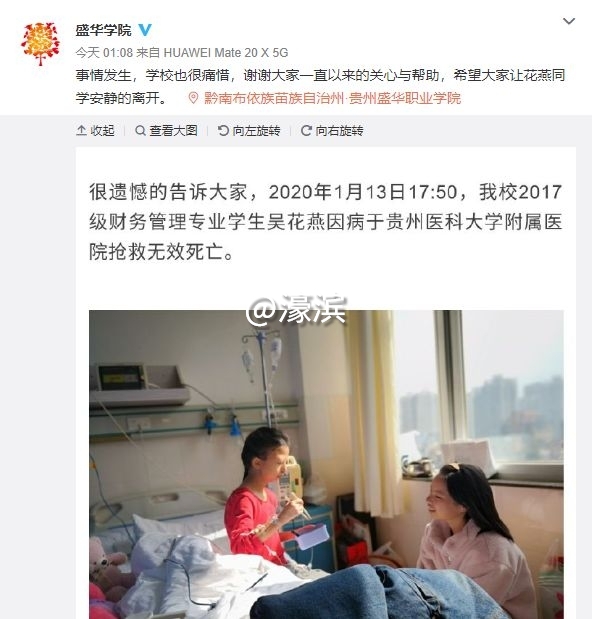Open the post timestamp 今天 01:08
The height and width of the screenshot is (619, 592).
[x=104, y=53]
